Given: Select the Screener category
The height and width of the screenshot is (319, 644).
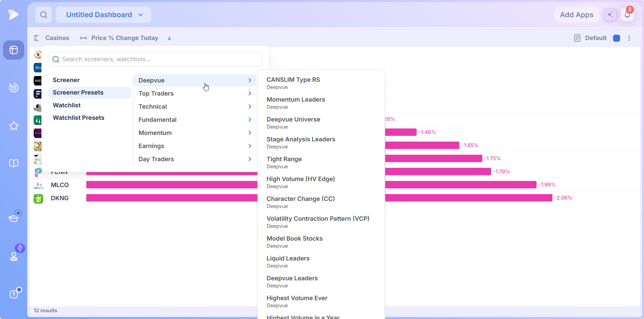Looking at the screenshot, I should (89, 80).
